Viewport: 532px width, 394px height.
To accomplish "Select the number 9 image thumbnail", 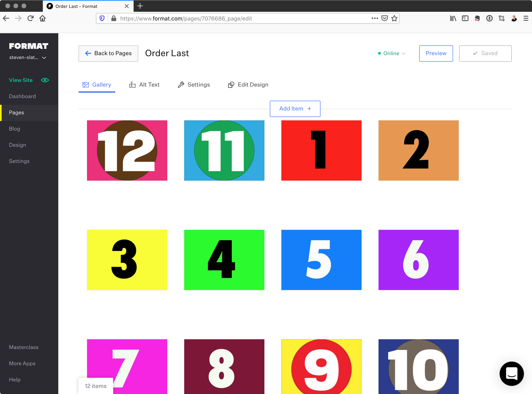I will (x=321, y=367).
